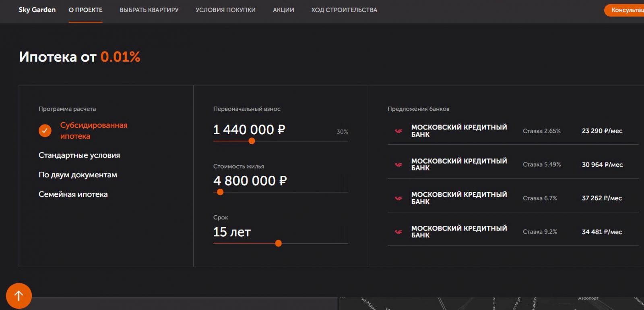Click the Программа расчета section label
This screenshot has height=310, width=644.
67,109
